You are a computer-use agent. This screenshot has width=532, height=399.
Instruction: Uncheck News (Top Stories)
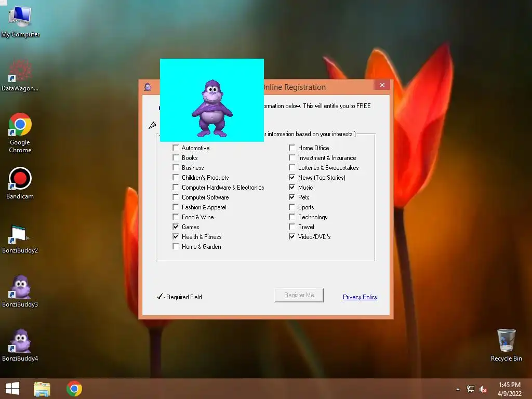tap(292, 177)
